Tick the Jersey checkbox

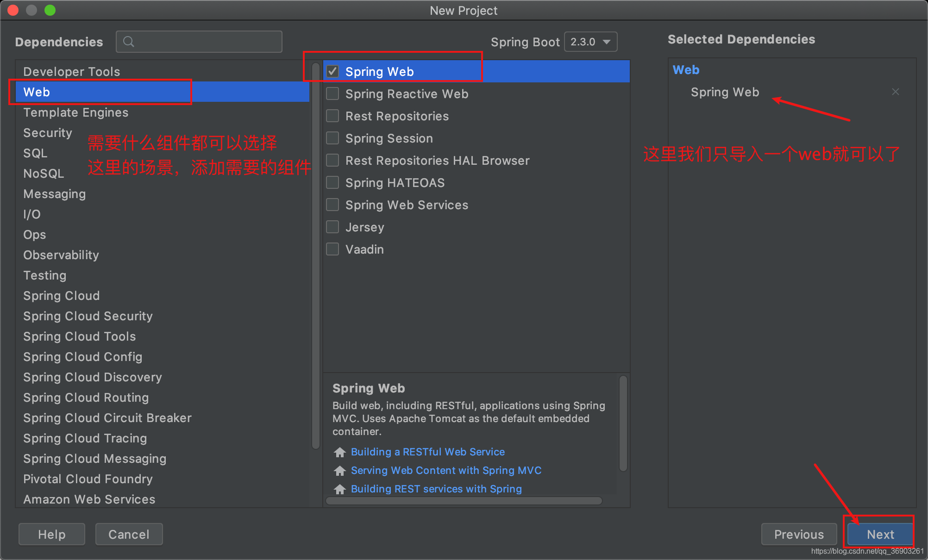click(332, 227)
